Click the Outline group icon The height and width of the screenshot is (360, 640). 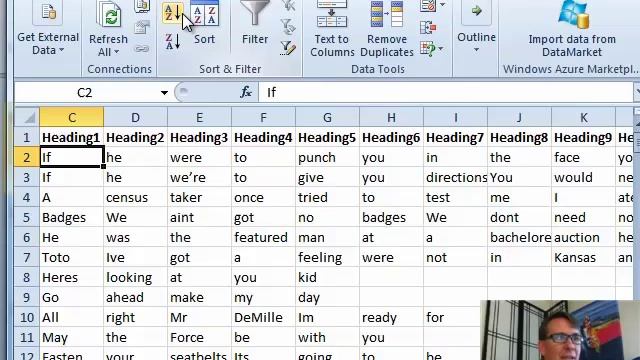(x=476, y=12)
